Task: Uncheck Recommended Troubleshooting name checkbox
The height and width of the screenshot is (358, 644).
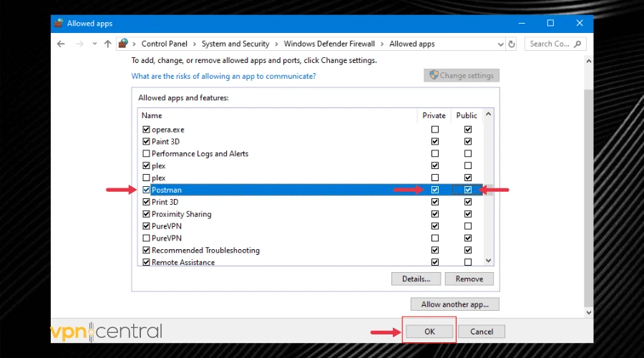Action: 146,251
